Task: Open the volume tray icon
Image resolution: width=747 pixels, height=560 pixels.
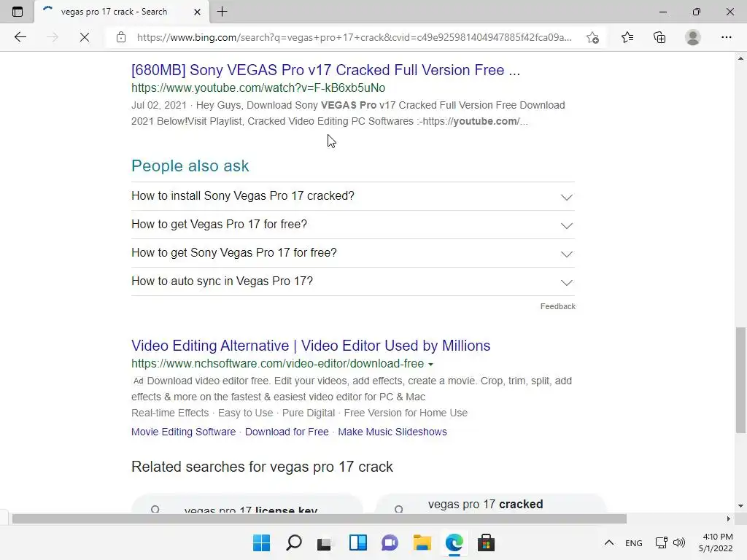Action: point(679,542)
